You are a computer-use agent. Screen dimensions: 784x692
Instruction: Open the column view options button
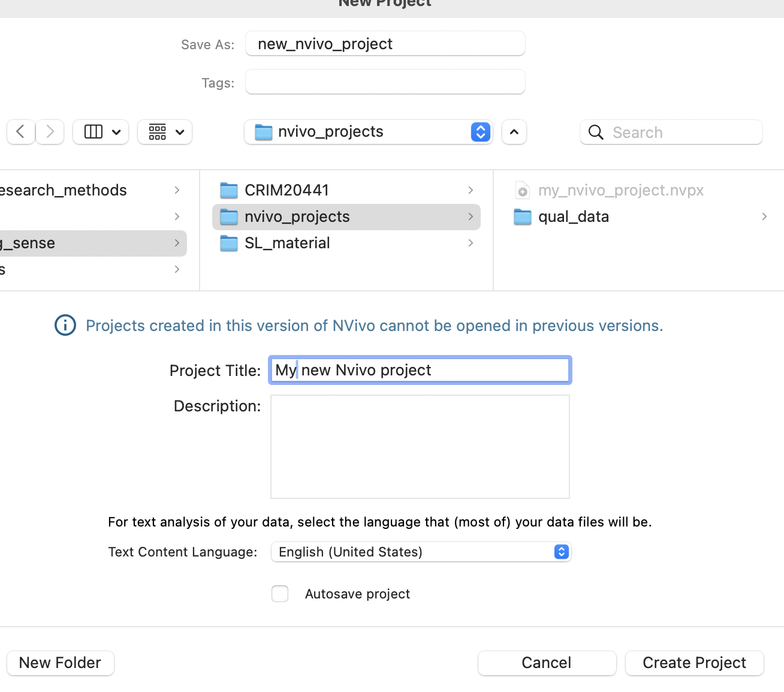click(x=101, y=132)
